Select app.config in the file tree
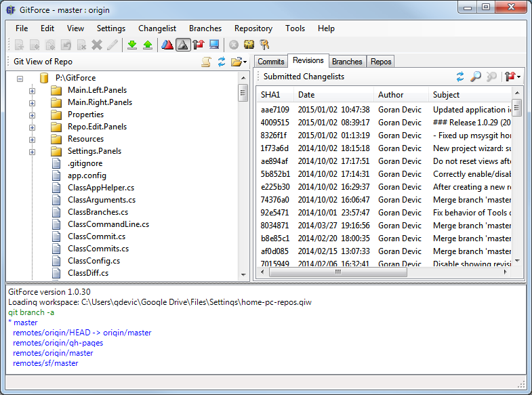This screenshot has height=395, width=532. coord(87,175)
